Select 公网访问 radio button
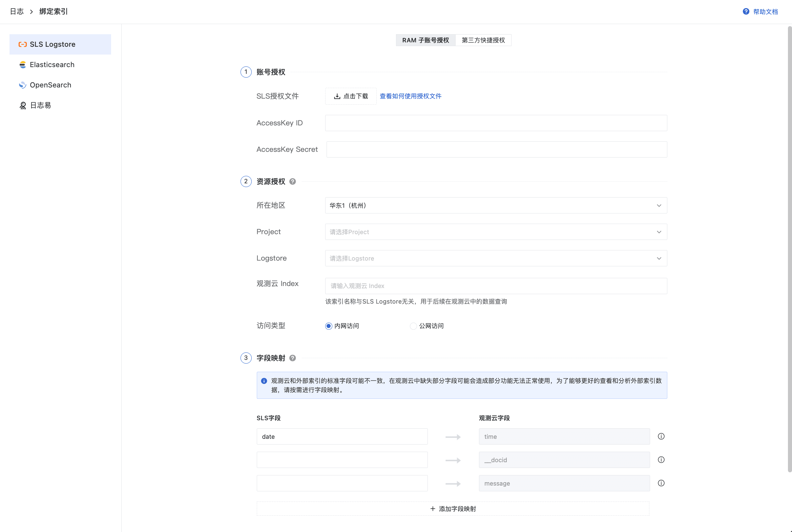Image resolution: width=792 pixels, height=532 pixels. point(413,326)
